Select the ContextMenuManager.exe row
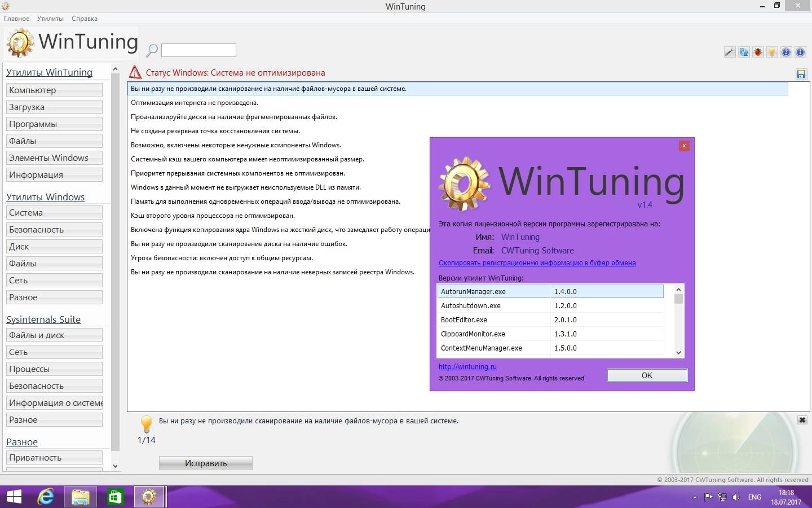Image resolution: width=812 pixels, height=508 pixels. (550, 348)
